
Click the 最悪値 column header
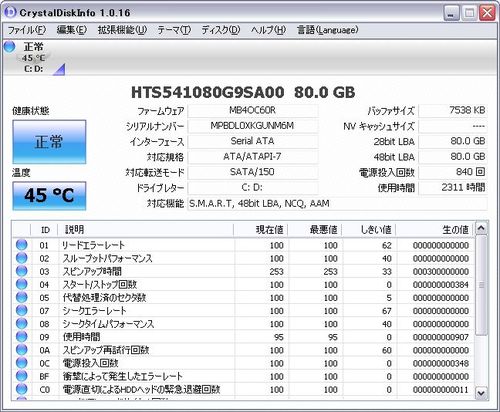coord(315,230)
